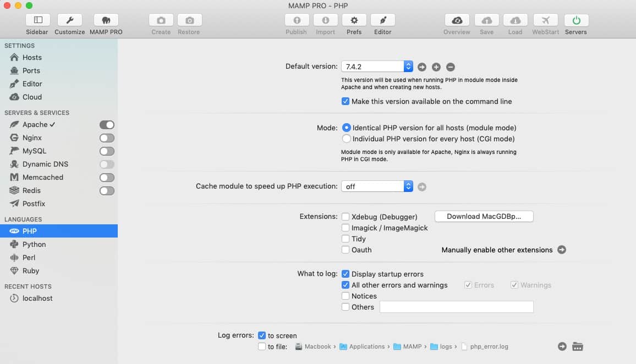The height and width of the screenshot is (364, 636).
Task: Open the logs folder breadcrumb link
Action: 447,346
